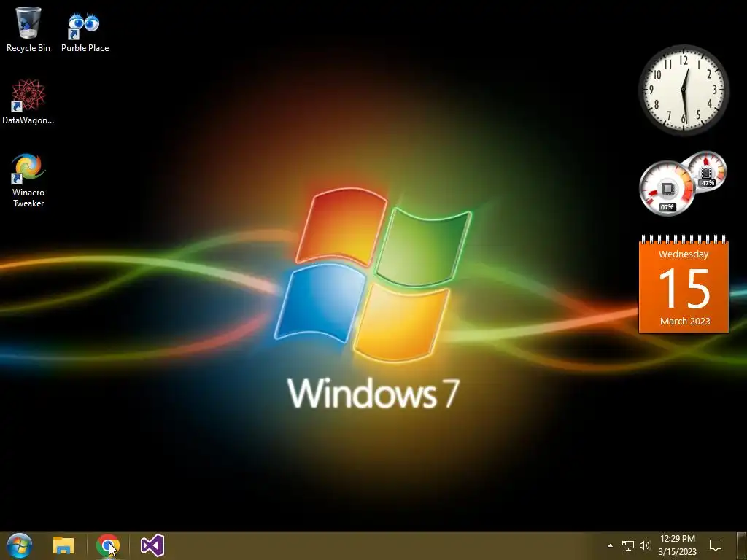This screenshot has width=747, height=560.
Task: Open the calendar gadget showing Wednesday 15
Action: [x=684, y=284]
